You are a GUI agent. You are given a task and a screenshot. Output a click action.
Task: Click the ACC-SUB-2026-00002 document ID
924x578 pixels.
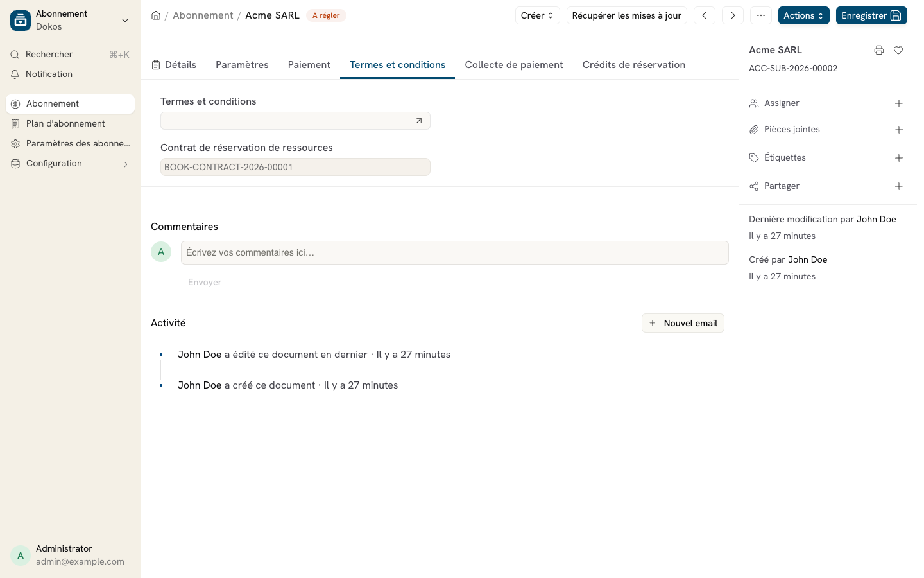point(793,68)
